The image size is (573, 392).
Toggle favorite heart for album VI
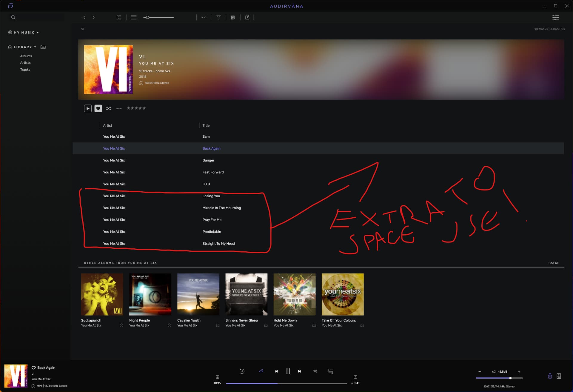coord(98,108)
